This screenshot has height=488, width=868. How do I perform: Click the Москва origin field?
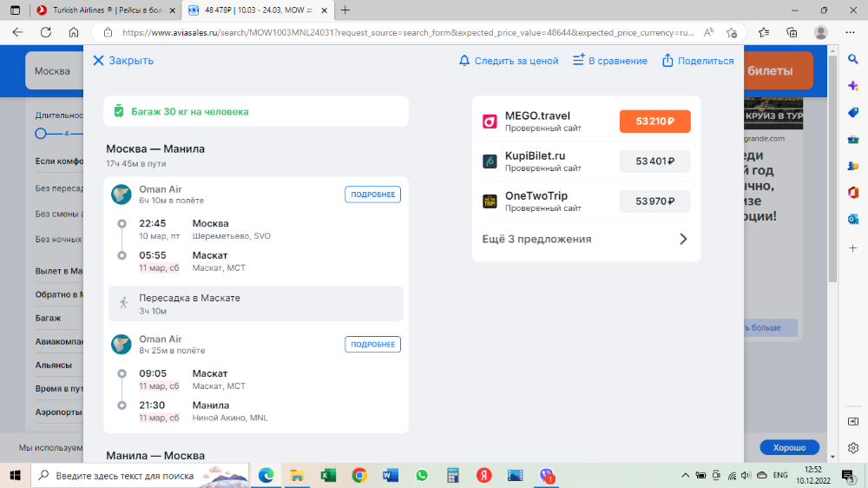pyautogui.click(x=54, y=71)
